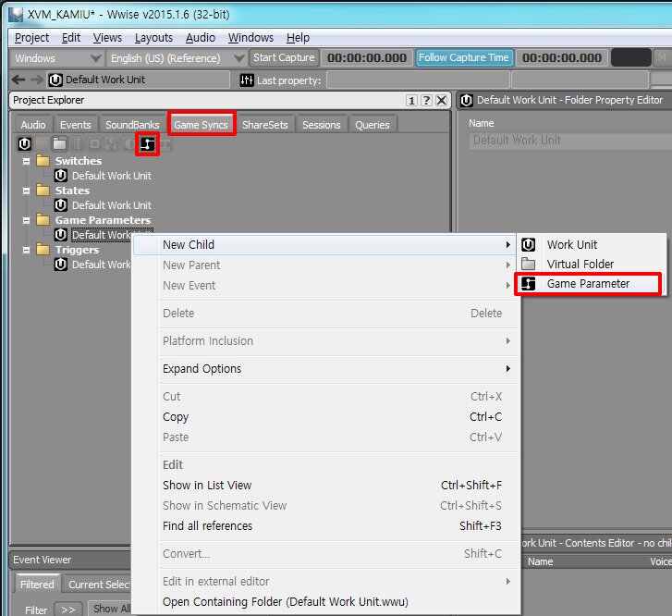Switch to the ShareSets tab
672x616 pixels.
point(265,125)
